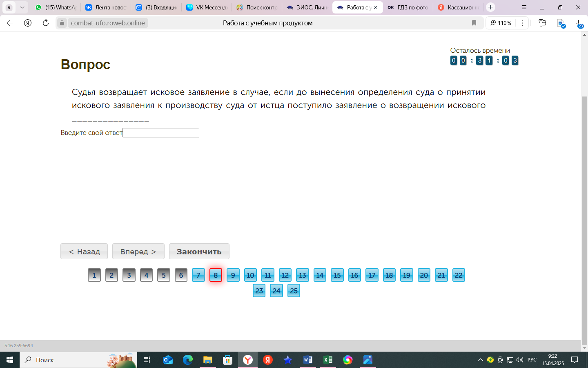This screenshot has width=588, height=368.
Task: Click the Вперед > button
Action: [x=138, y=251]
